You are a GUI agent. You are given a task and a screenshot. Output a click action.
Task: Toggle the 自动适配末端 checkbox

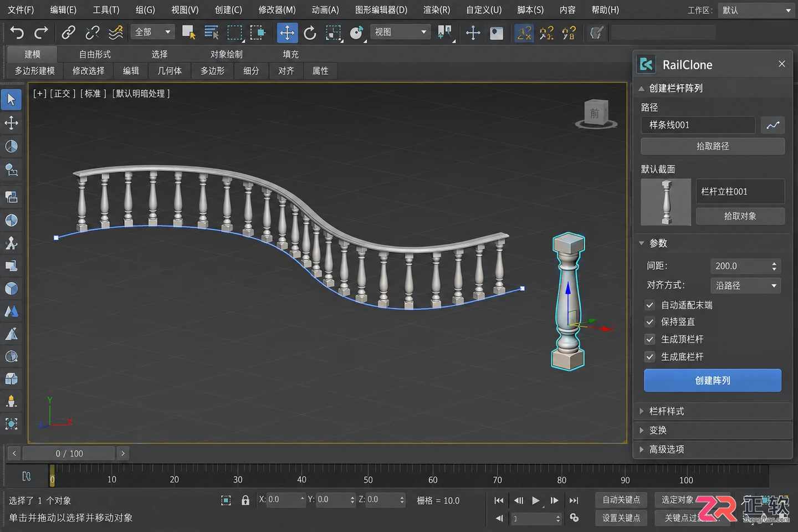click(650, 305)
